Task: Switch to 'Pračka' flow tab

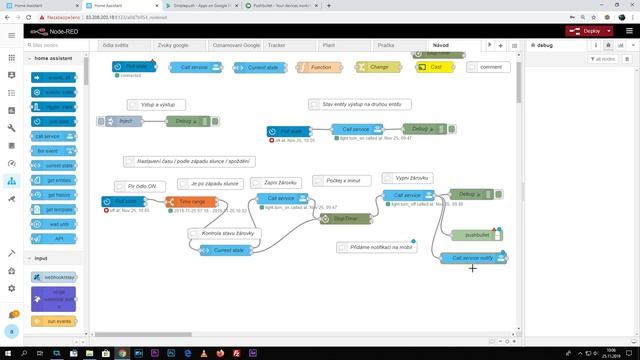Action: (399, 45)
